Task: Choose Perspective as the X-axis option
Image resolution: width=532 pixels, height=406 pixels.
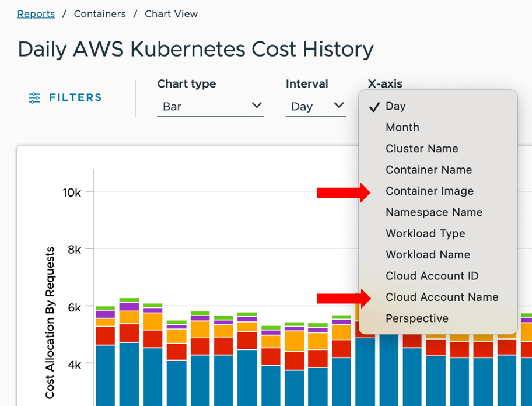Action: pyautogui.click(x=416, y=318)
